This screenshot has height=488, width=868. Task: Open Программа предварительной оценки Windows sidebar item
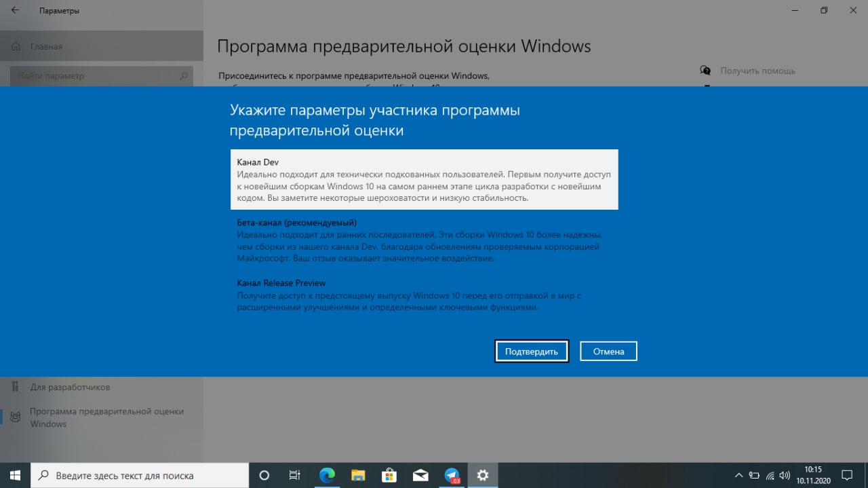102,417
